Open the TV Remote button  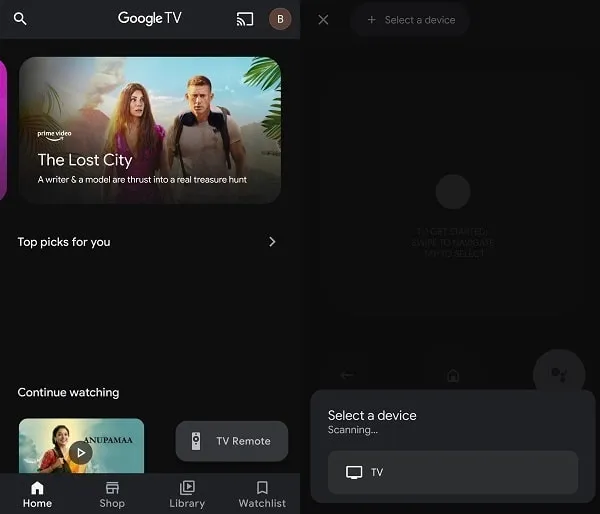click(x=232, y=441)
